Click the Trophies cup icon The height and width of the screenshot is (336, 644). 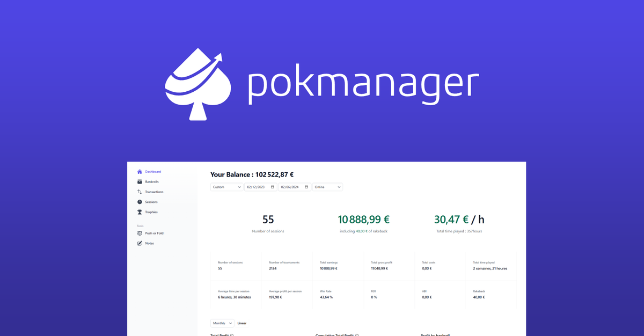(140, 212)
